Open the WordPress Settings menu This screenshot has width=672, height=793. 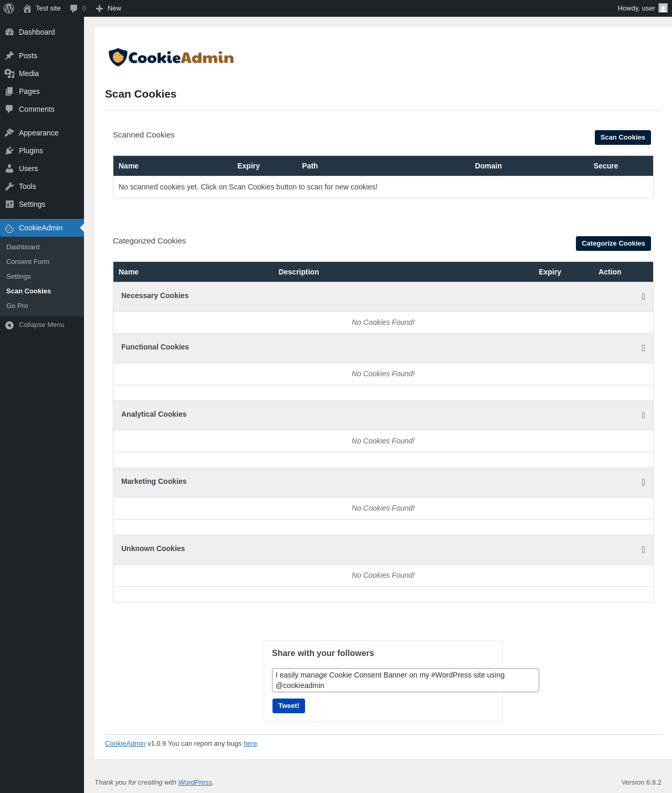[42, 204]
